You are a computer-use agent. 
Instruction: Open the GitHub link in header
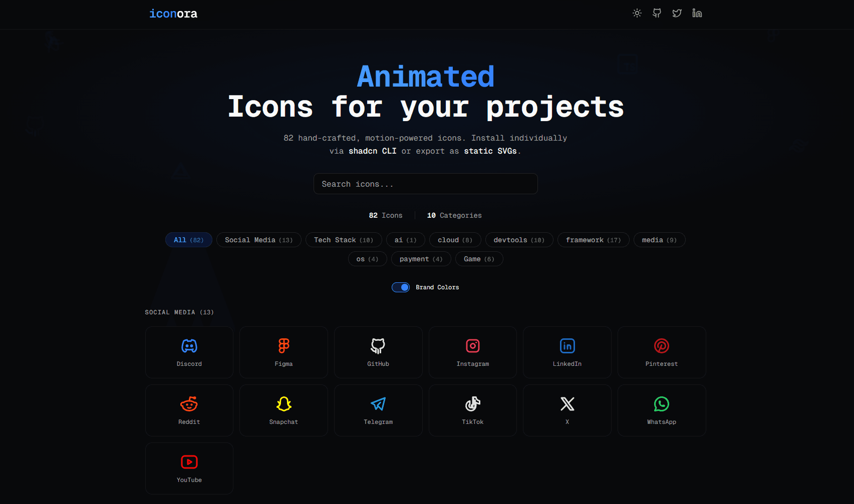(657, 14)
